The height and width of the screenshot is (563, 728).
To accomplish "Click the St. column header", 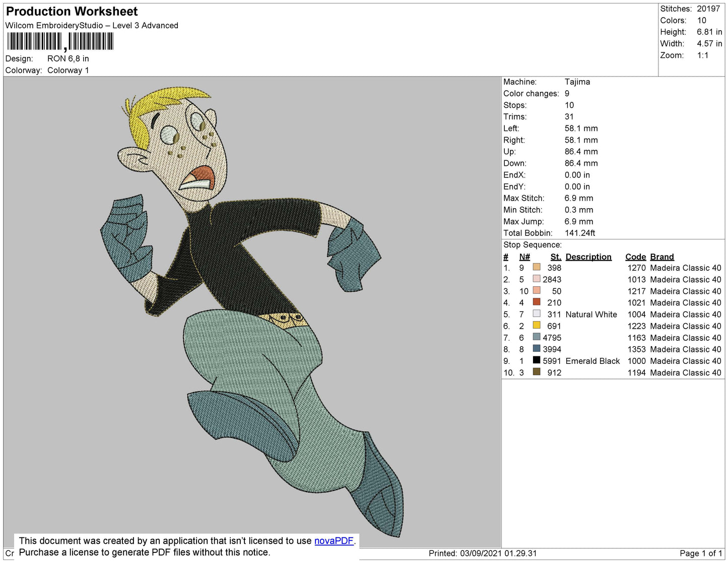I will pyautogui.click(x=556, y=257).
